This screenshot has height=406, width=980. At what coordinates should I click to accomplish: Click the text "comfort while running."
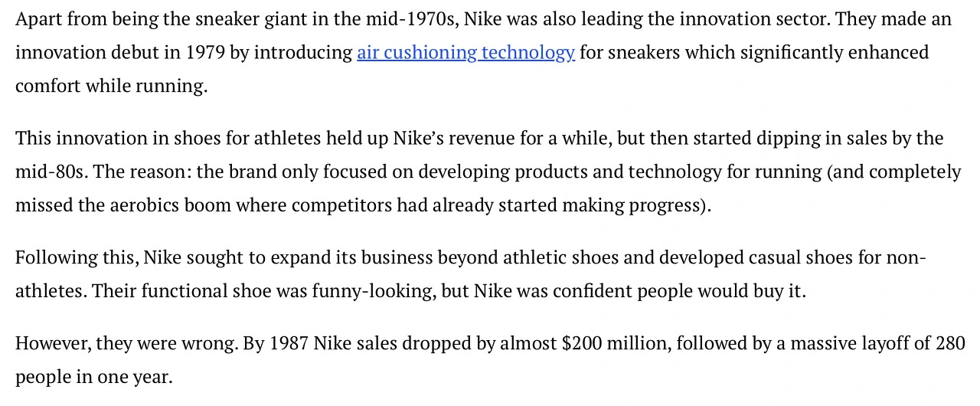click(111, 87)
